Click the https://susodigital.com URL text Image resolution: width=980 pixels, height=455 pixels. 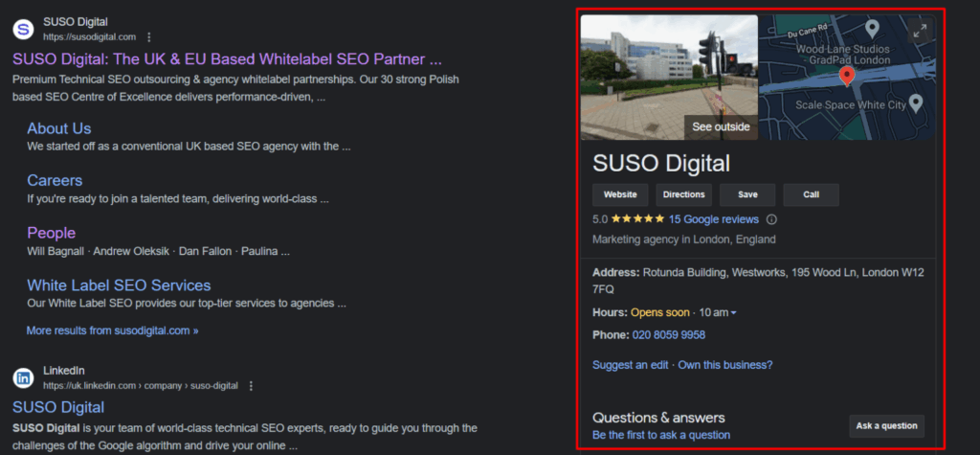89,37
